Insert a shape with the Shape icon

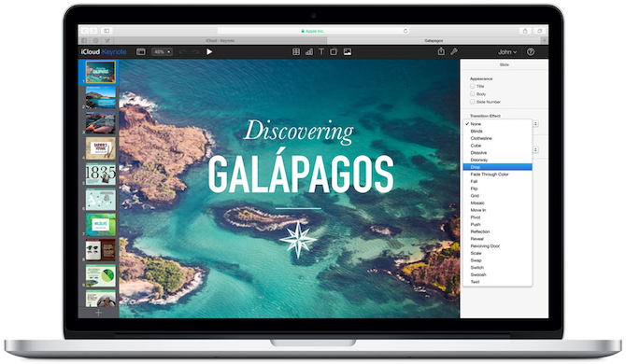[x=334, y=52]
